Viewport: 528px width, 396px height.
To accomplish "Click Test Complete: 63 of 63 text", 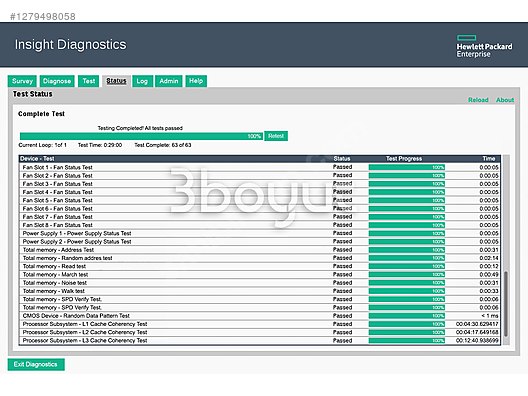I will (x=163, y=145).
